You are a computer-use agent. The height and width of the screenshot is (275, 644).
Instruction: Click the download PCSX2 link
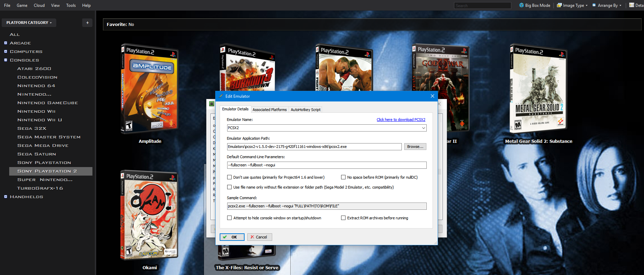click(401, 120)
